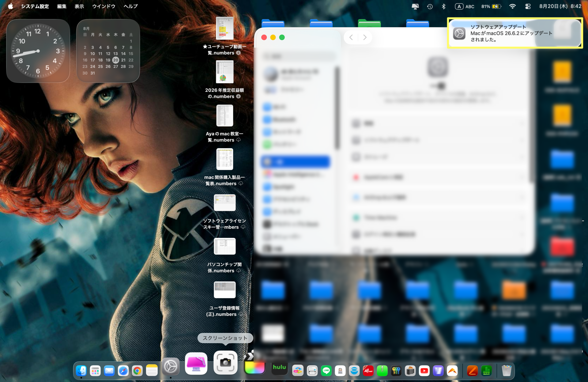This screenshot has height=382, width=588.
Task: Launch the toaster app in the Dock
Action: coord(410,371)
